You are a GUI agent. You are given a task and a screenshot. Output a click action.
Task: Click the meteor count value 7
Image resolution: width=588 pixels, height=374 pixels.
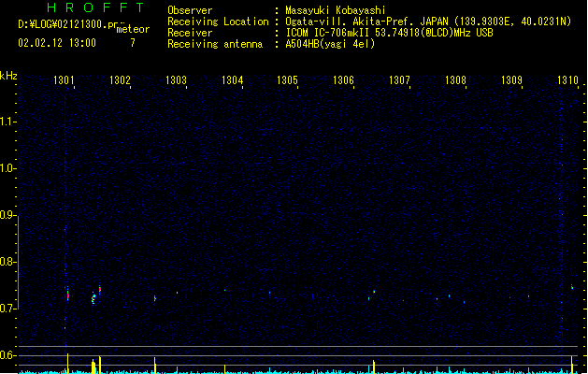pos(133,43)
